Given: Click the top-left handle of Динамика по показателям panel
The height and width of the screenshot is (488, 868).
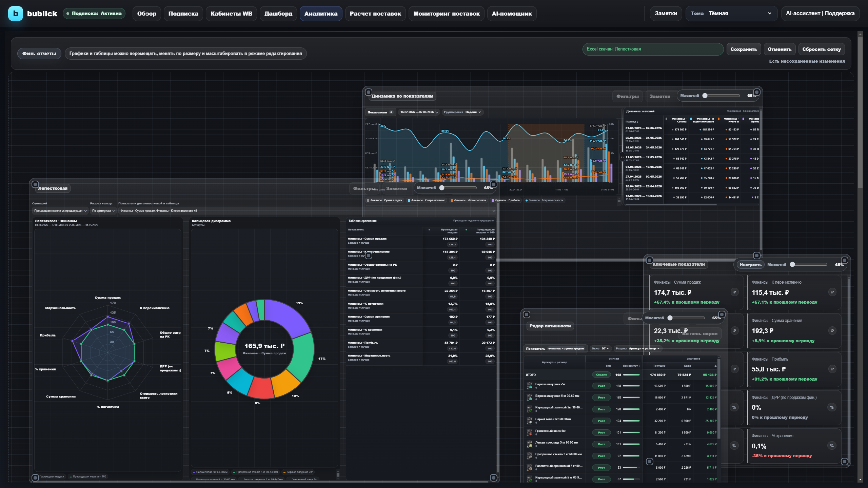Looking at the screenshot, I should [369, 92].
